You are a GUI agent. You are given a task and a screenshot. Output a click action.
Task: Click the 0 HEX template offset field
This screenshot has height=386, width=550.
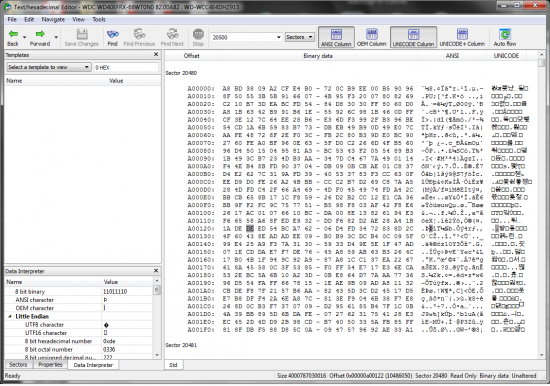(126, 67)
